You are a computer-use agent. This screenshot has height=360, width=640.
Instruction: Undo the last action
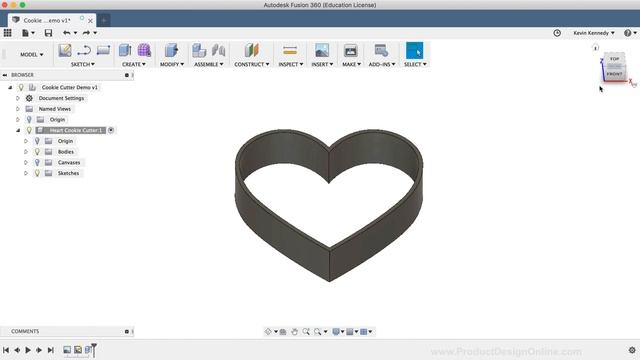click(x=67, y=33)
